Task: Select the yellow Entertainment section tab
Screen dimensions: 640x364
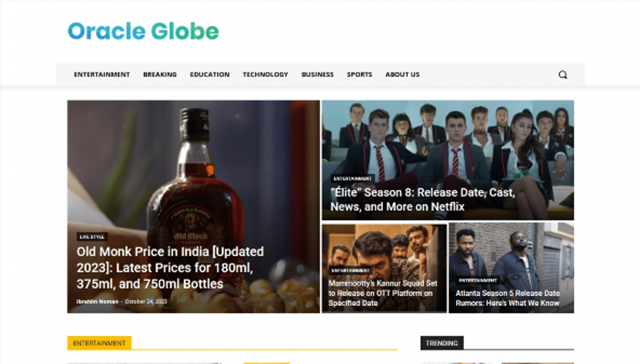Action: tap(99, 343)
